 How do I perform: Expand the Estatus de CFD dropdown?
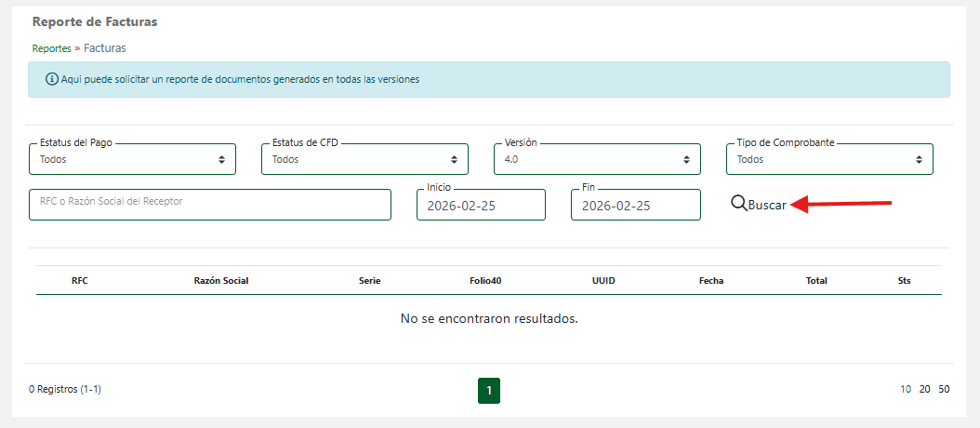coord(364,159)
